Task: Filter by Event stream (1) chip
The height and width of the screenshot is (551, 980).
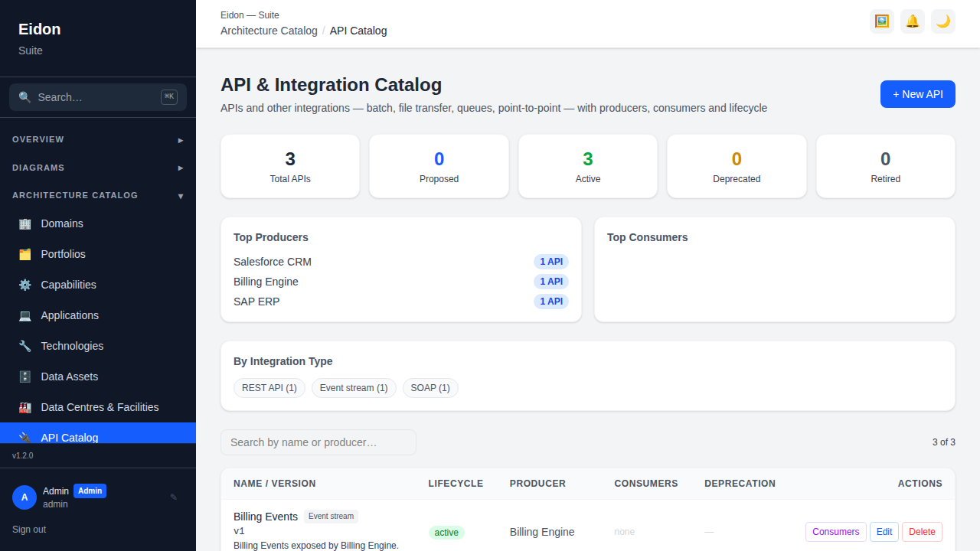Action: tap(354, 388)
